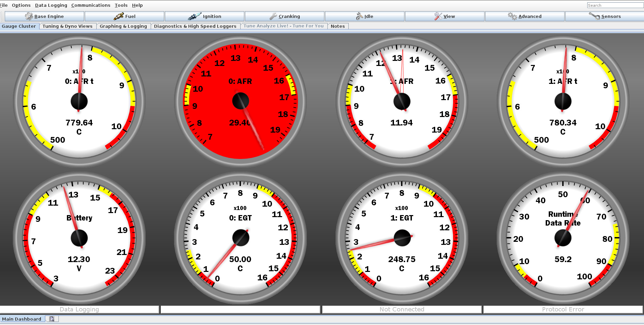Click the Sensors toolbar icon
The height and width of the screenshot is (325, 644).
tap(594, 16)
